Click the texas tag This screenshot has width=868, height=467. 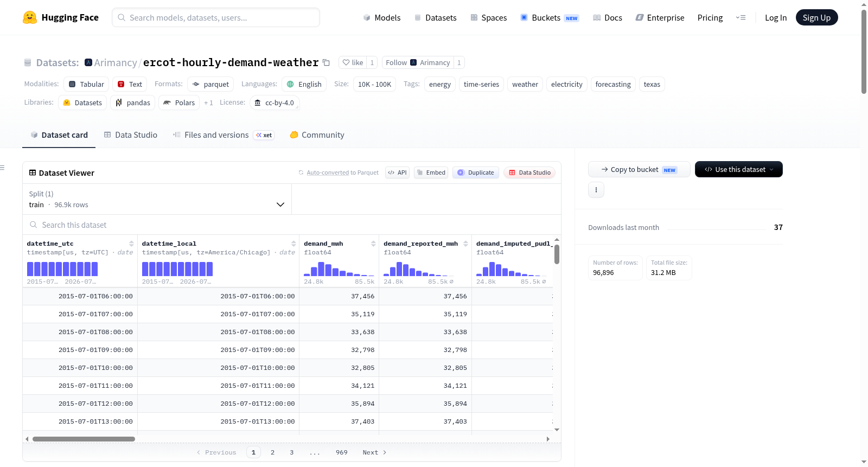(652, 84)
